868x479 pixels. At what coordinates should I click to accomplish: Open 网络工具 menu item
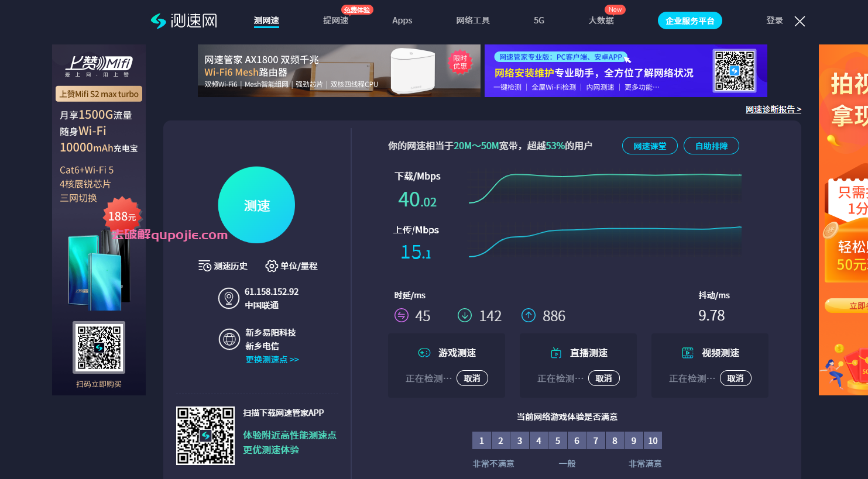[x=473, y=20]
